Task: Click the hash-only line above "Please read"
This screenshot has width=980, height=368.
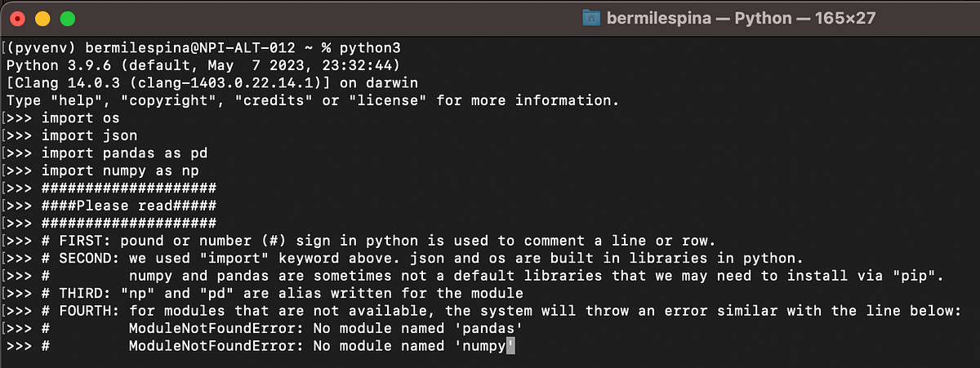Action: pos(109,188)
